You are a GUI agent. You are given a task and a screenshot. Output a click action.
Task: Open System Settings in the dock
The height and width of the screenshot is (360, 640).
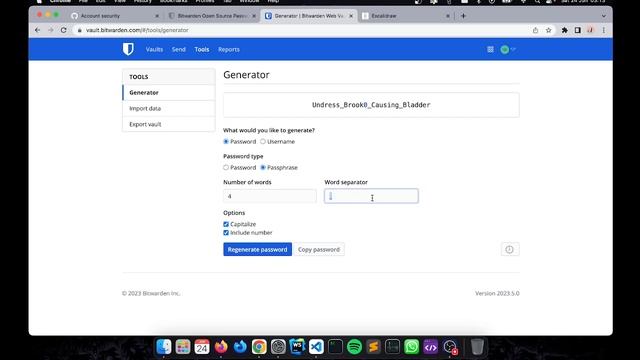[278, 347]
